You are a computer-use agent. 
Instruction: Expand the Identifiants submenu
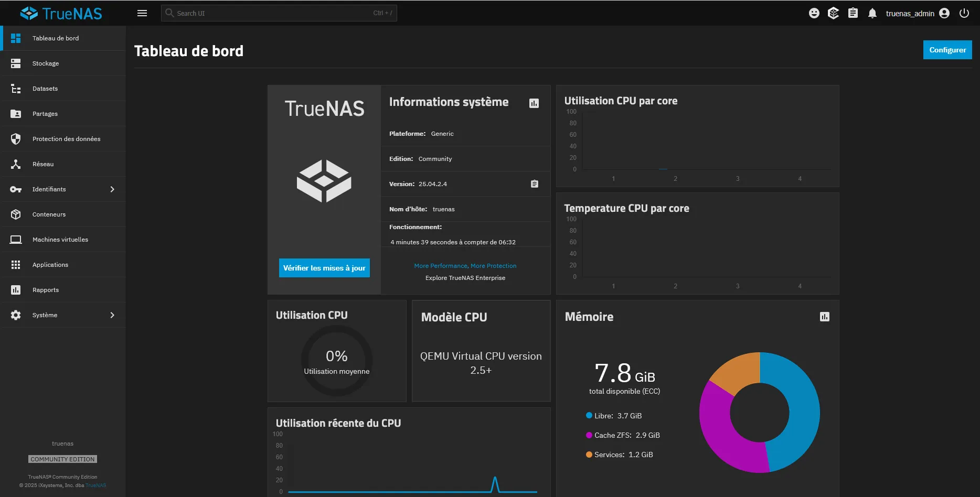click(112, 189)
